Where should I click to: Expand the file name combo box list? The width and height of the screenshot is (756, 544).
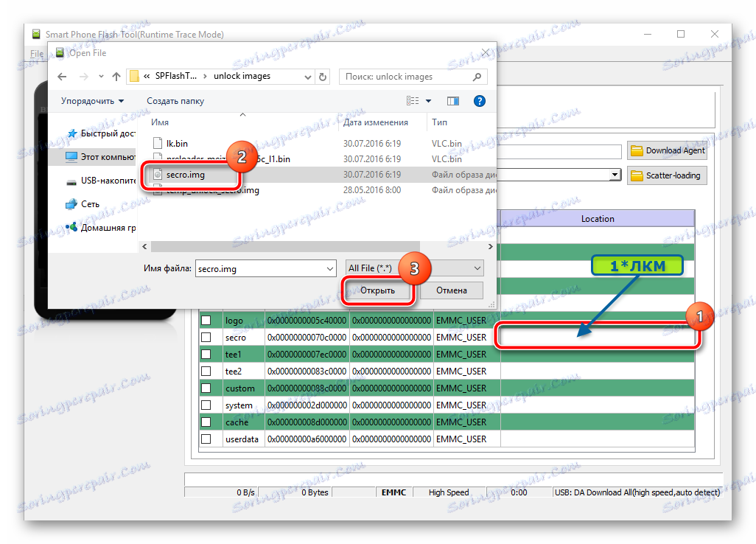pos(330,268)
